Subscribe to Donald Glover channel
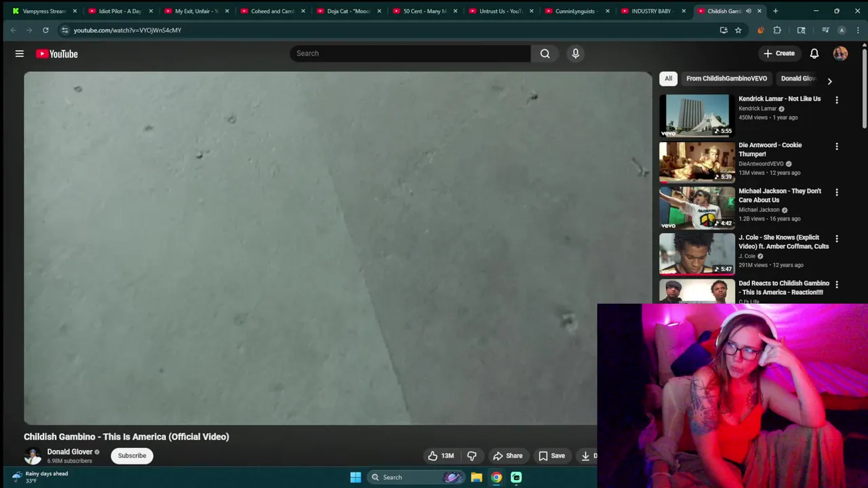This screenshot has width=868, height=488. click(x=132, y=455)
